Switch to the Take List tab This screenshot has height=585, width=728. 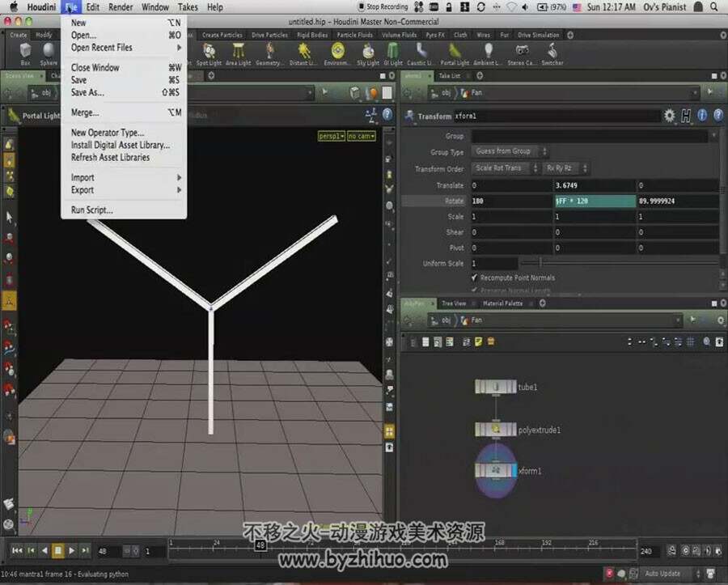tap(450, 76)
